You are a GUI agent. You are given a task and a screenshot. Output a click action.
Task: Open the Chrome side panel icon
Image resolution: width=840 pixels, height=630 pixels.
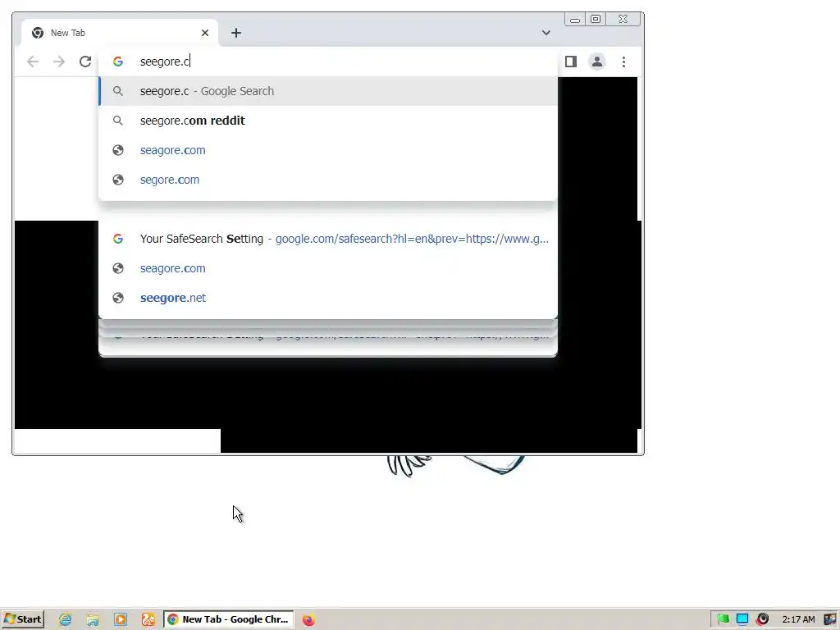coord(571,62)
